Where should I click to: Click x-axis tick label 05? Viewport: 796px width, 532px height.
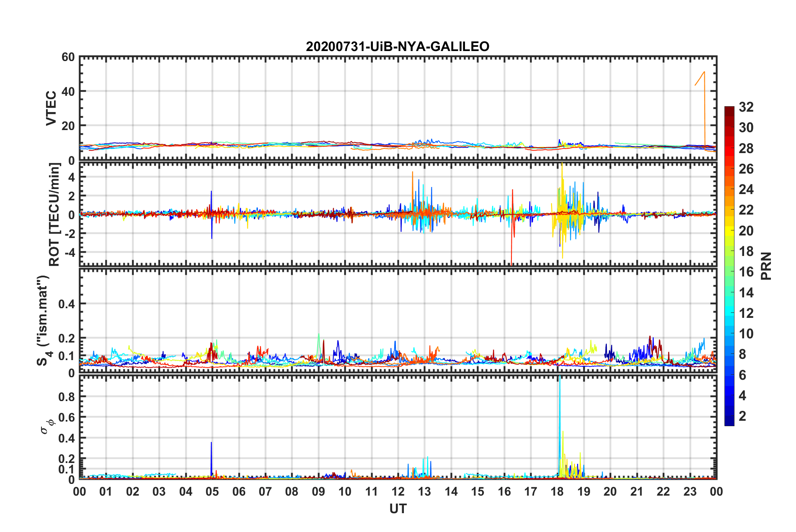point(212,491)
